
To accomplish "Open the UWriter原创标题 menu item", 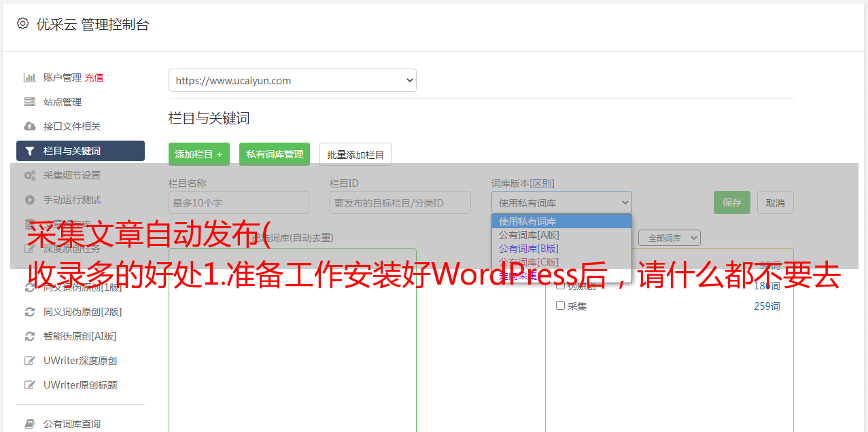I will pos(80,385).
